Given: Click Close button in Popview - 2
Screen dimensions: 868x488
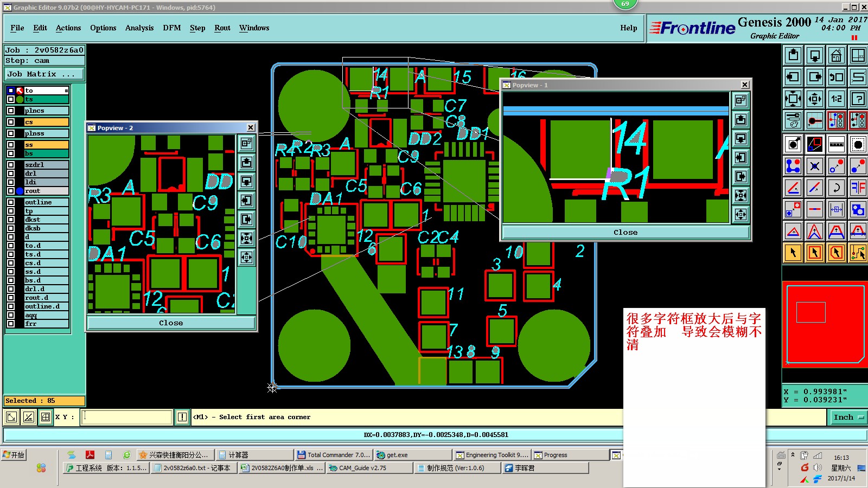Looking at the screenshot, I should pos(171,323).
